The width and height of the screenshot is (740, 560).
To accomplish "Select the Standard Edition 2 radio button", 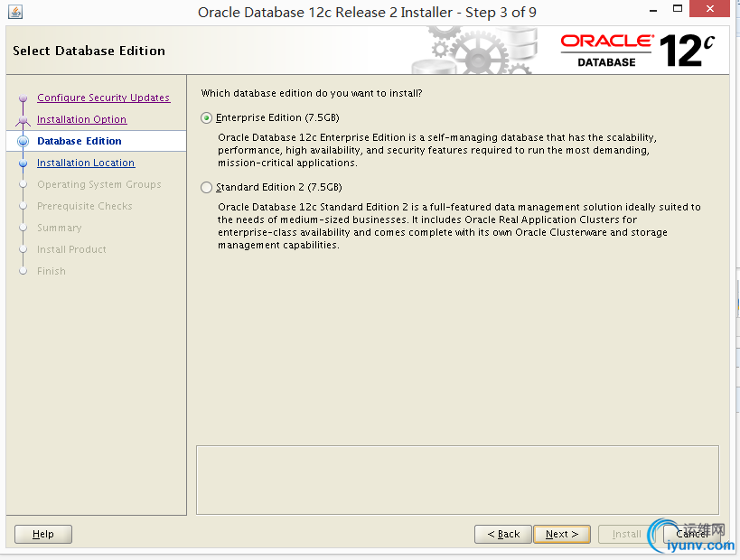I will pos(206,187).
